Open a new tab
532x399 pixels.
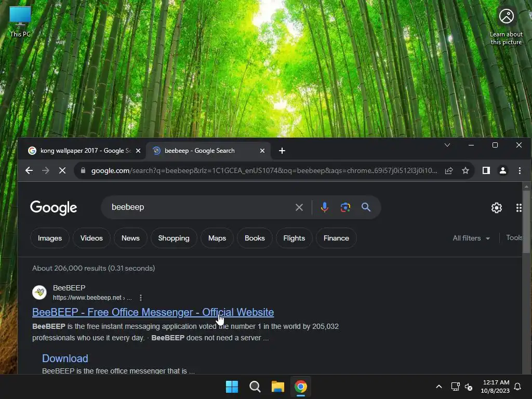point(282,151)
